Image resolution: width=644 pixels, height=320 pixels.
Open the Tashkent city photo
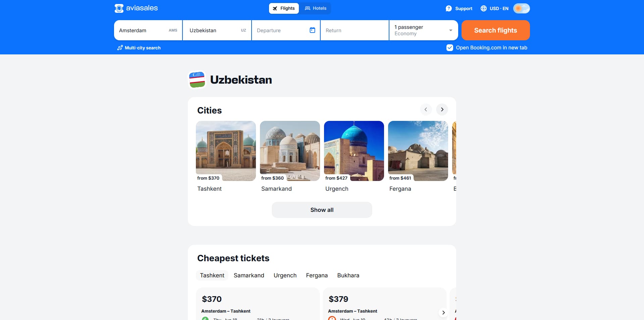click(x=226, y=151)
